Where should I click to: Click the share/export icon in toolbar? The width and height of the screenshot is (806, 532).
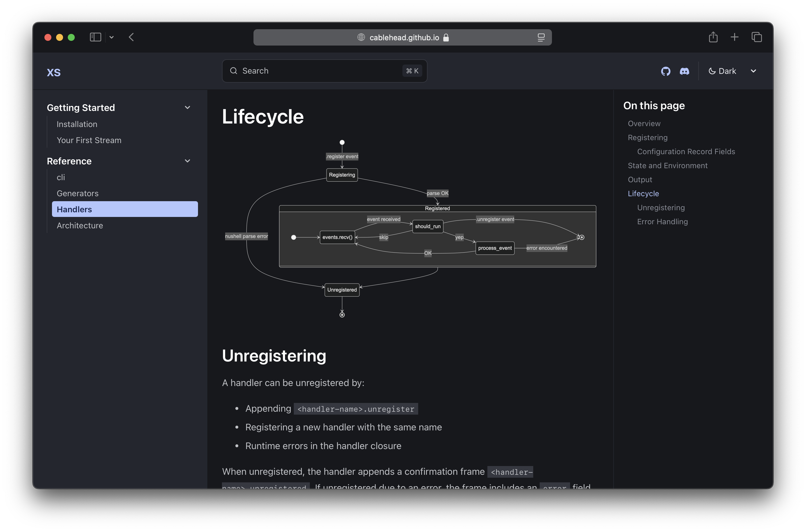712,37
